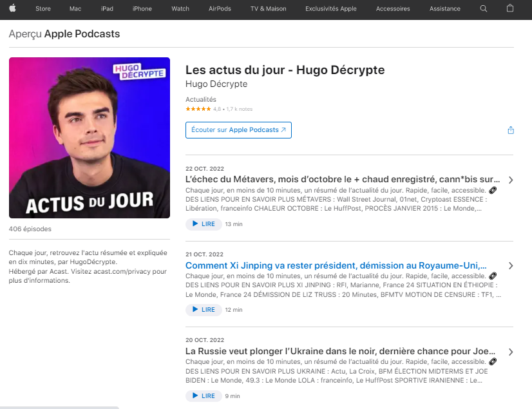
Task: Open the shopping bag icon
Action: [x=510, y=8]
